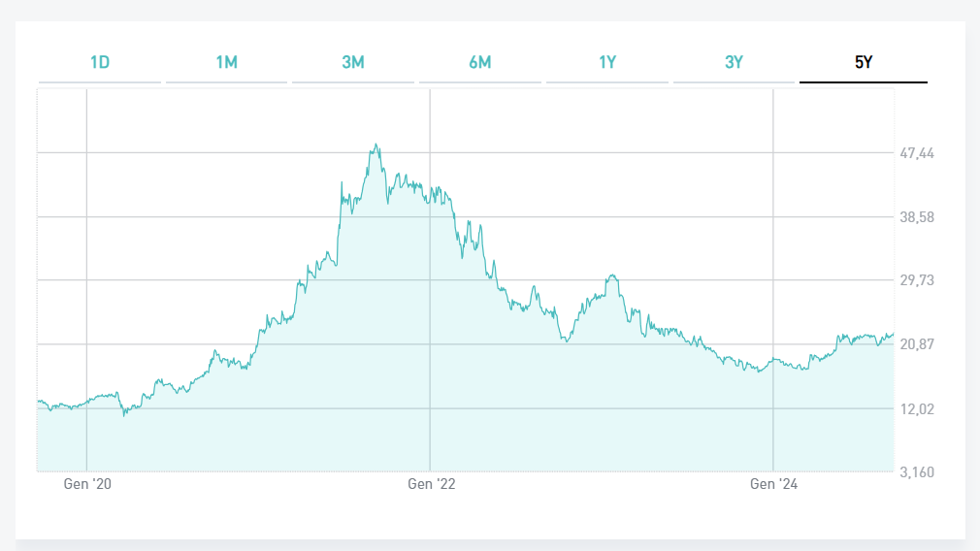The width and height of the screenshot is (980, 551).
Task: Click the 38,58 price axis label
Action: coord(917,217)
